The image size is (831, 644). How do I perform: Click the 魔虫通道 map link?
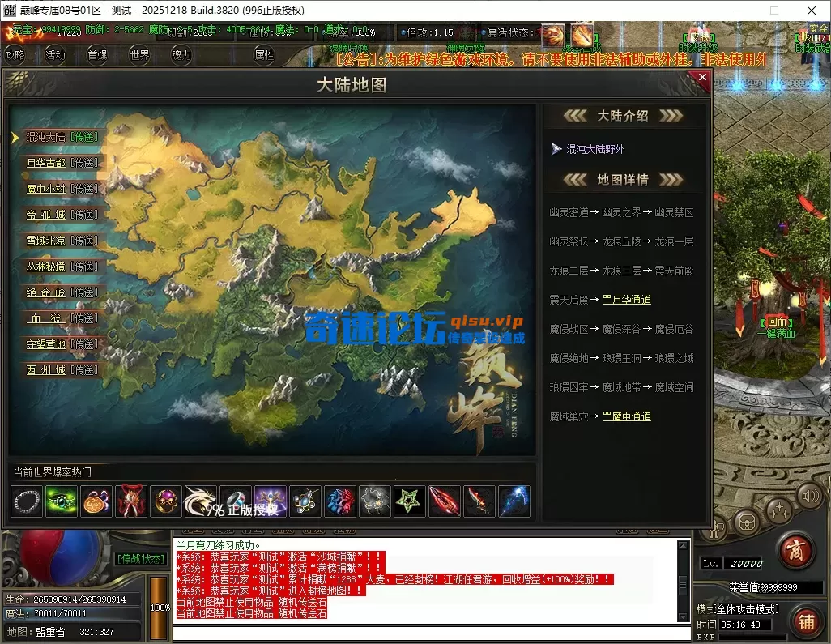[627, 416]
